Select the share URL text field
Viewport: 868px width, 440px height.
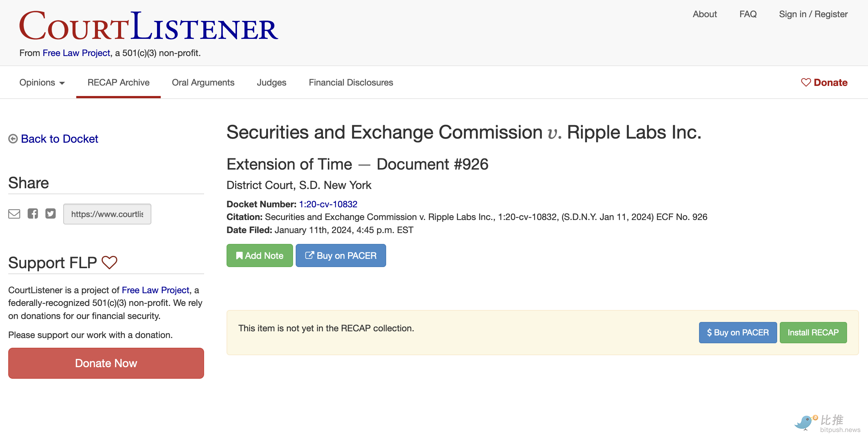pos(107,214)
